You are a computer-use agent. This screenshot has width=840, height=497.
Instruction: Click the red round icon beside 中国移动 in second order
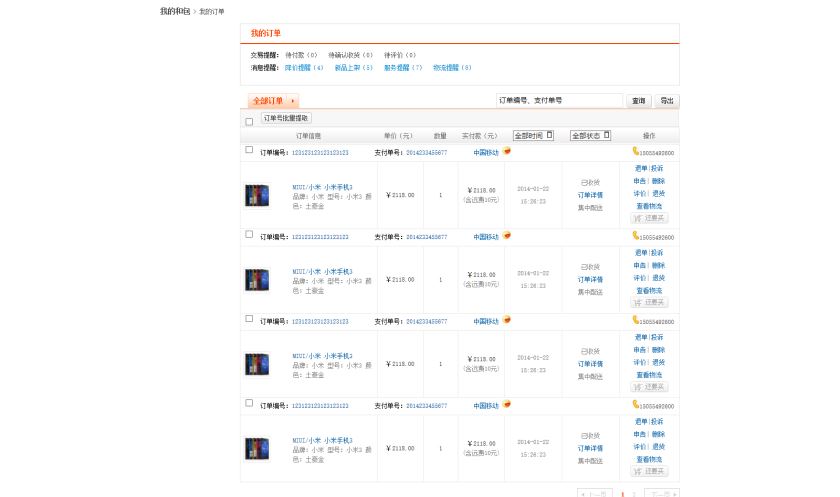pyautogui.click(x=507, y=236)
